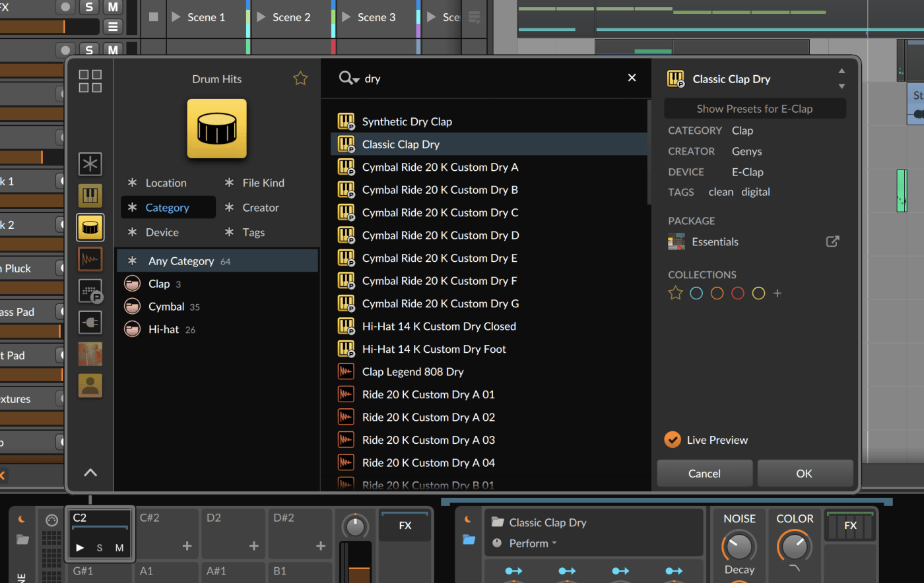
Task: Collapse the browser sidebar with up chevron
Action: pos(90,472)
